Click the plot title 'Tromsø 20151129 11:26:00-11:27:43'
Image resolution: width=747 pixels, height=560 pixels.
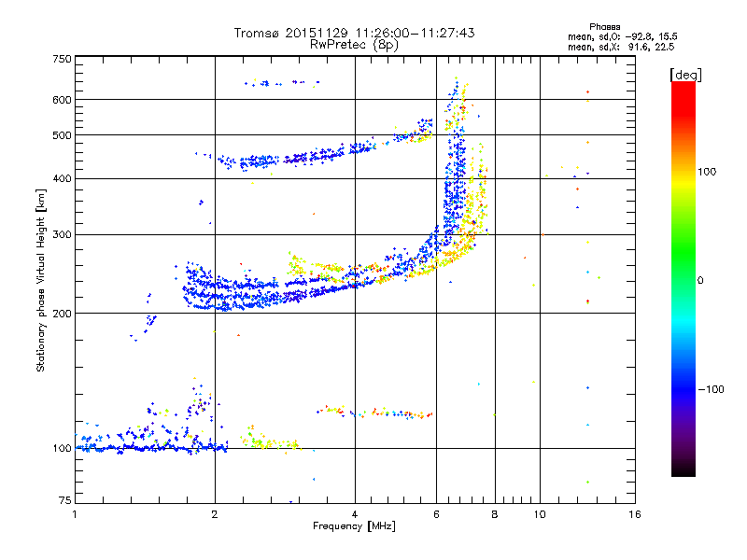[354, 33]
